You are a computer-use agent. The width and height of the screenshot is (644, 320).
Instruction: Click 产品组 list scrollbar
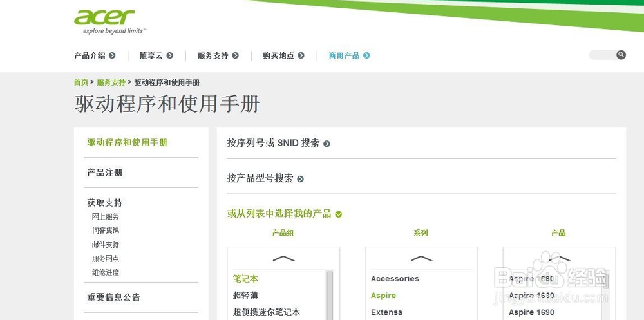[330, 295]
